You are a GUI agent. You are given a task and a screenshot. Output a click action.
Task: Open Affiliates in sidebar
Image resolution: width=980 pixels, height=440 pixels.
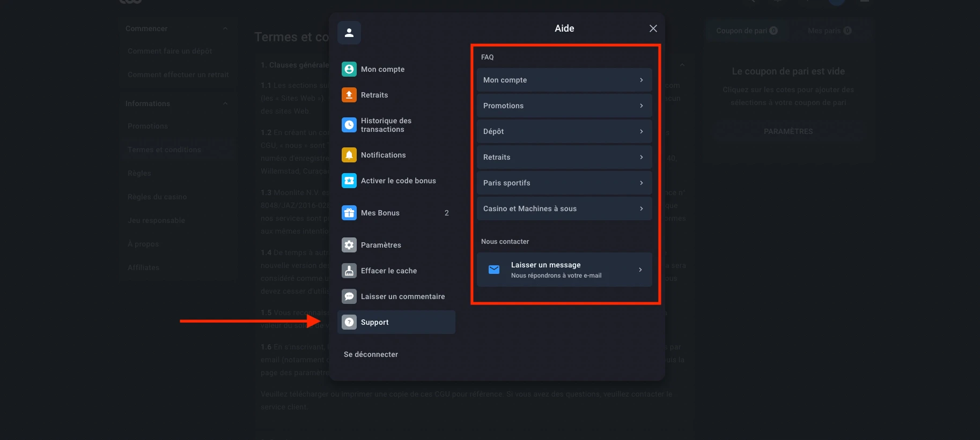pos(143,267)
